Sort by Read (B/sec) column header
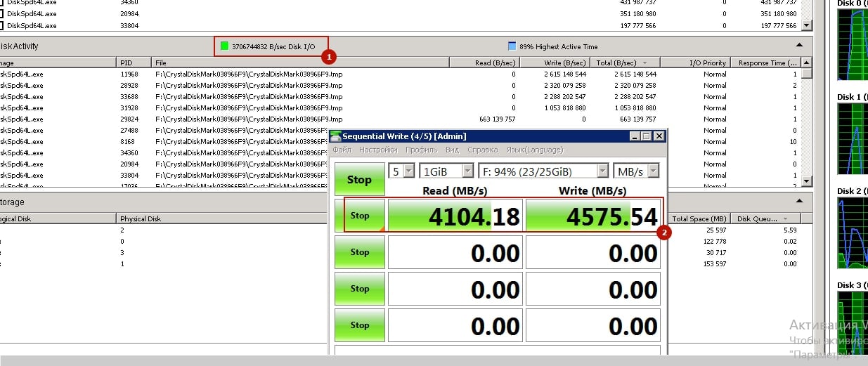 pos(484,63)
